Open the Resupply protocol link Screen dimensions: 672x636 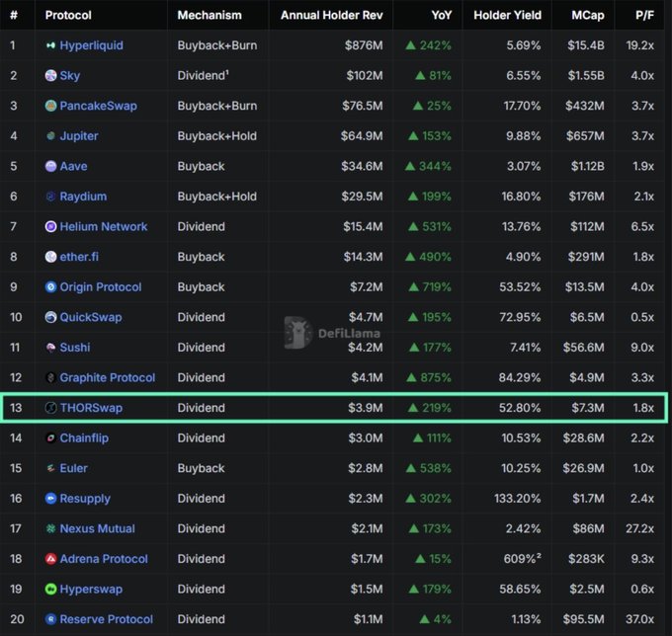coord(85,499)
